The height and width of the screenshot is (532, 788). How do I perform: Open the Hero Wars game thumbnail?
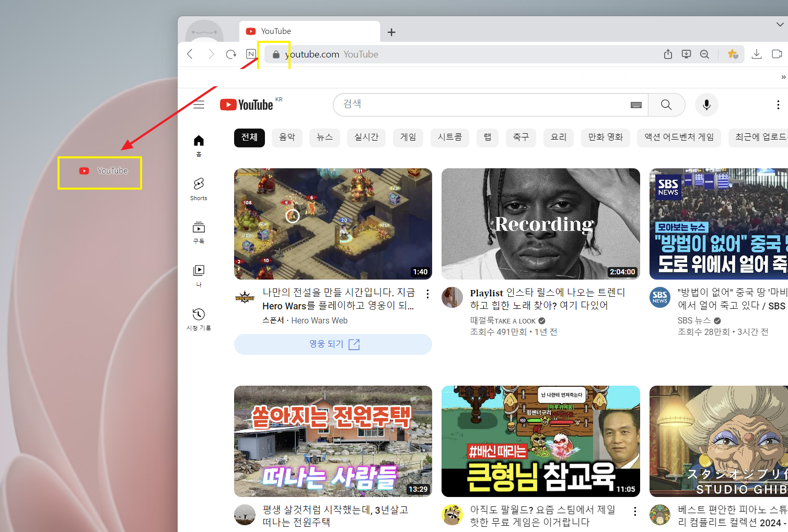[x=333, y=224]
